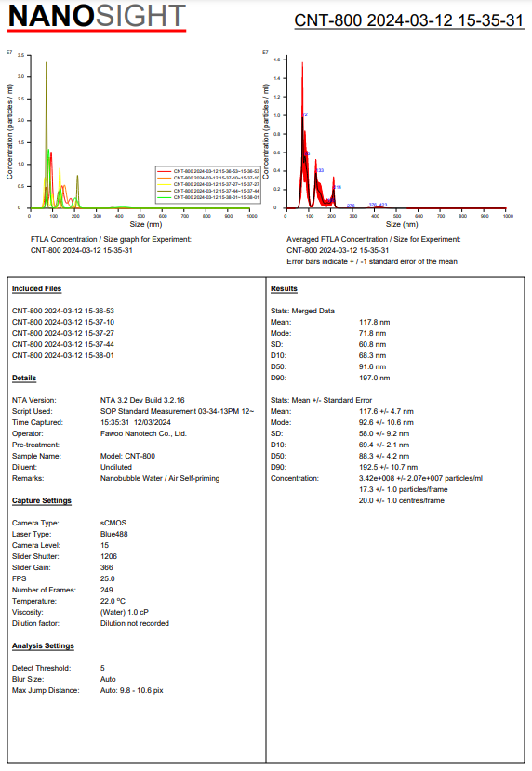Image resolution: width=532 pixels, height=771 pixels.
Task: Select merged SD value '60.8 nm'
Action: tap(373, 344)
